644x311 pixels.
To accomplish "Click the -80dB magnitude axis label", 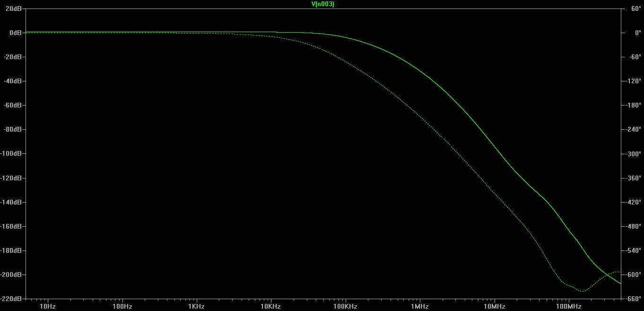I will tap(13, 129).
